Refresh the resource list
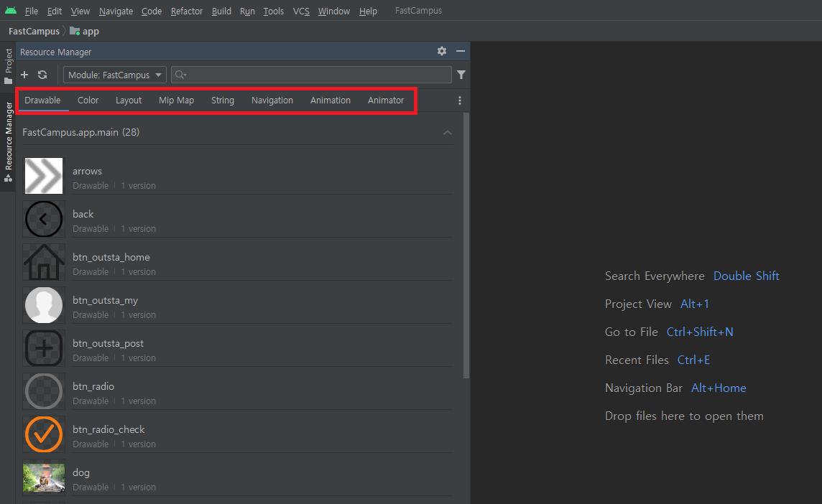Screen dimensions: 822x504 pyautogui.click(x=42, y=75)
